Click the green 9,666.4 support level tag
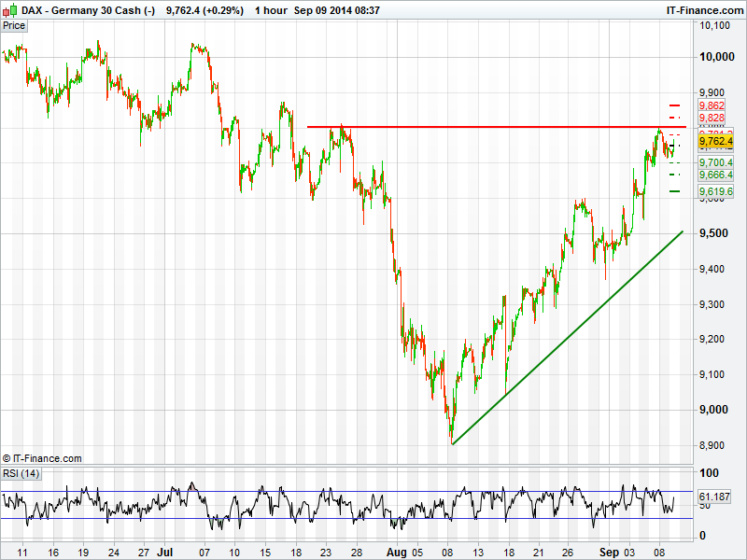747x560 pixels. click(x=716, y=175)
